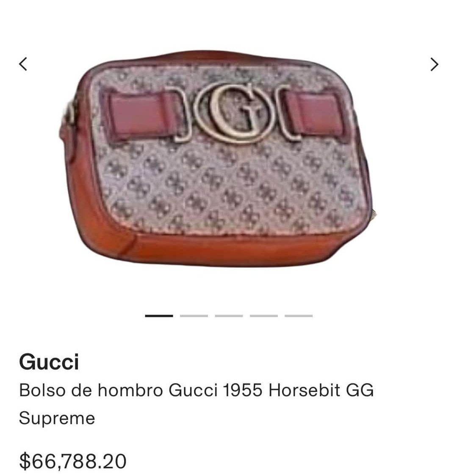Open the Bolso de hombro Gucci title

click(196, 404)
